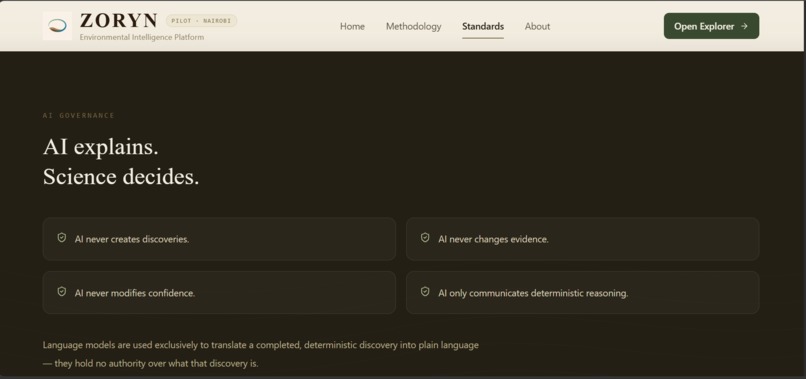Click "Environmental Intelligence Platform" tagline
Screen dimensions: 806x379
coord(142,37)
